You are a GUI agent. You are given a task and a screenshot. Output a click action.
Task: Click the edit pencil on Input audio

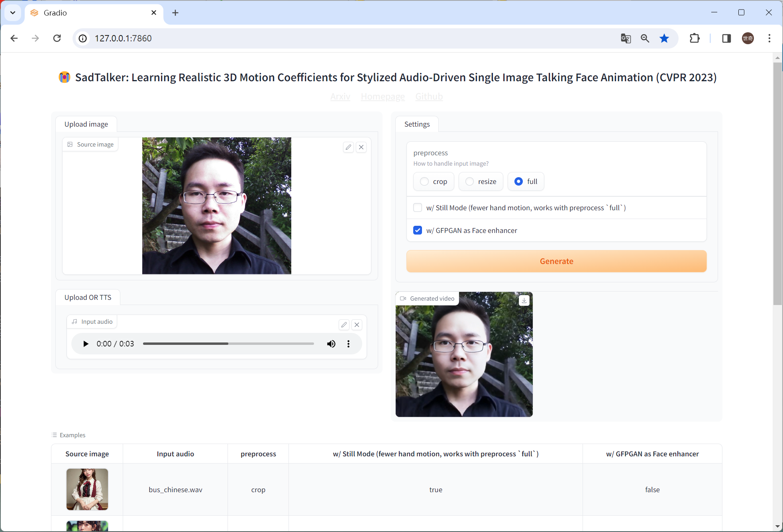(x=344, y=325)
